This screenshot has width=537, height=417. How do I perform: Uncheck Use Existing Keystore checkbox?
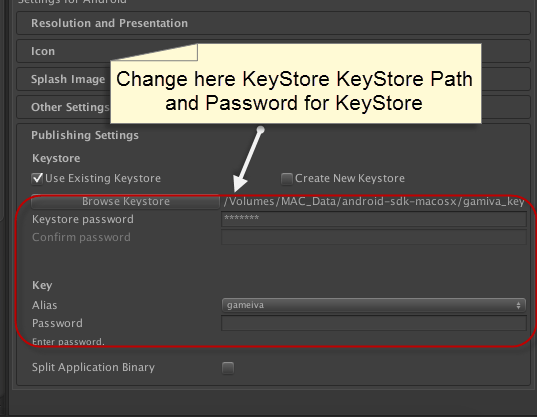(37, 178)
